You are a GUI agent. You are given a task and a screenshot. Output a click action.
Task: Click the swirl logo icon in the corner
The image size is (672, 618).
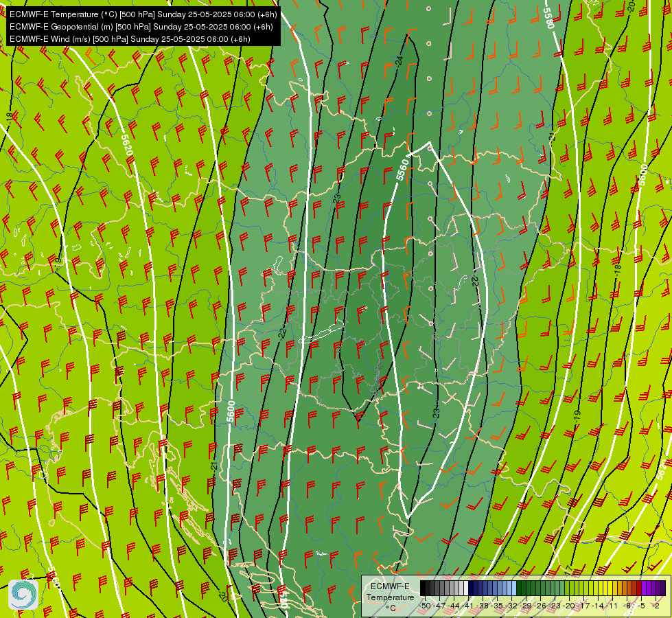pos(23,595)
